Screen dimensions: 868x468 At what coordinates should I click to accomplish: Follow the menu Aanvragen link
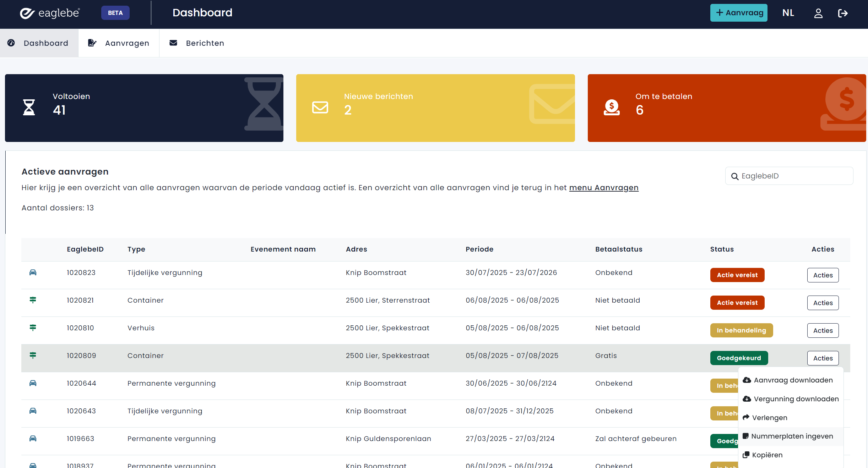[x=604, y=188]
